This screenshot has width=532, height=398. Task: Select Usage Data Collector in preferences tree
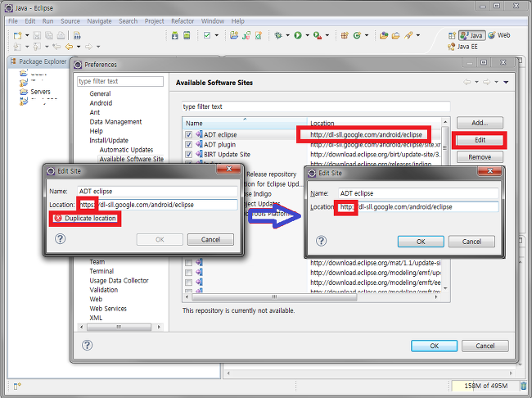click(119, 281)
